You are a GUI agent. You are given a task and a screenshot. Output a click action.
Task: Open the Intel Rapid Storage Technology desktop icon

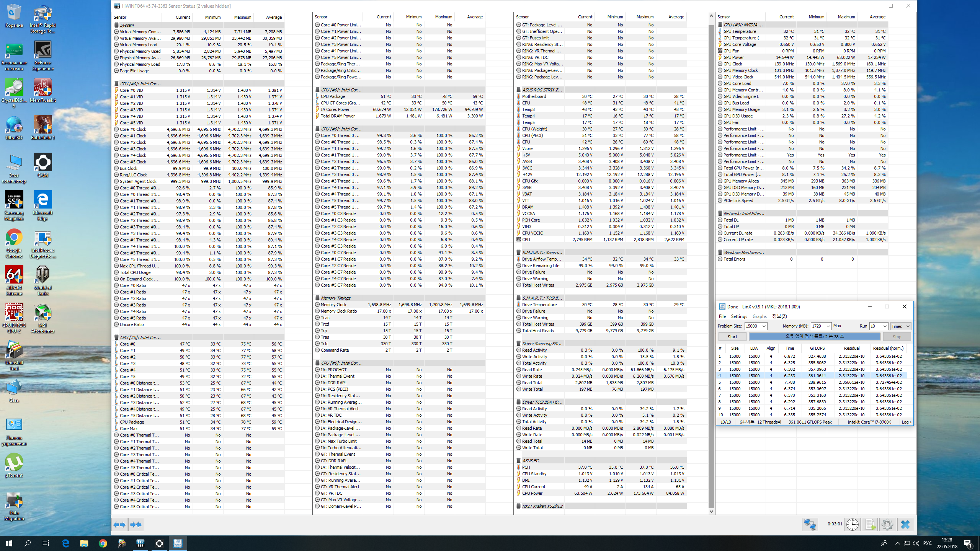pyautogui.click(x=43, y=19)
